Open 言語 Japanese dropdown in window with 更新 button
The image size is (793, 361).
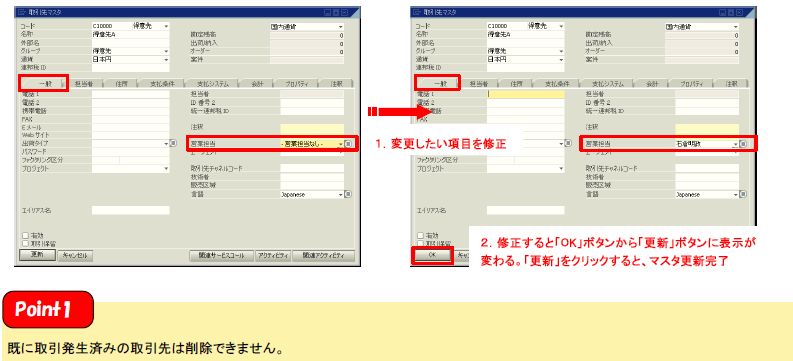(x=341, y=194)
